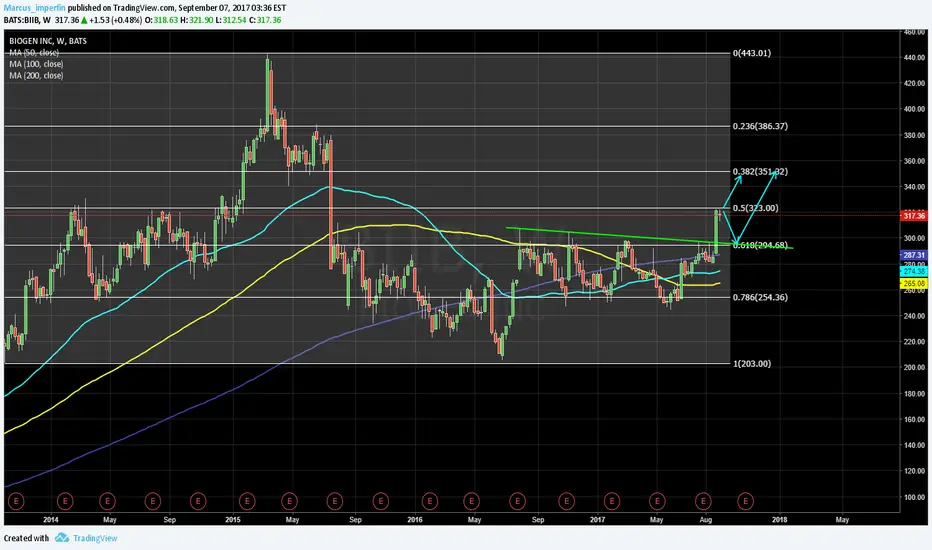Click the 440.00 price axis label

(x=914, y=58)
